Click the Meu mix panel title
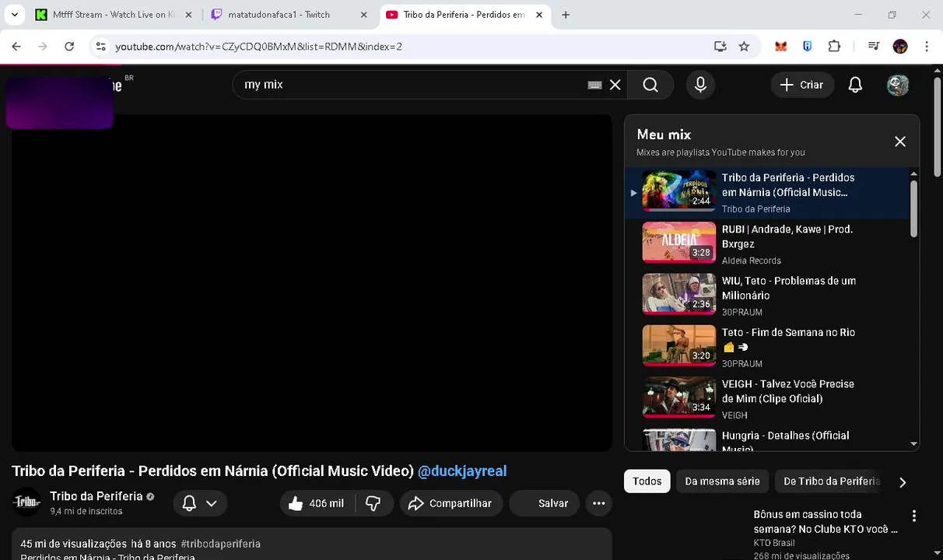The width and height of the screenshot is (943, 560). tap(664, 135)
